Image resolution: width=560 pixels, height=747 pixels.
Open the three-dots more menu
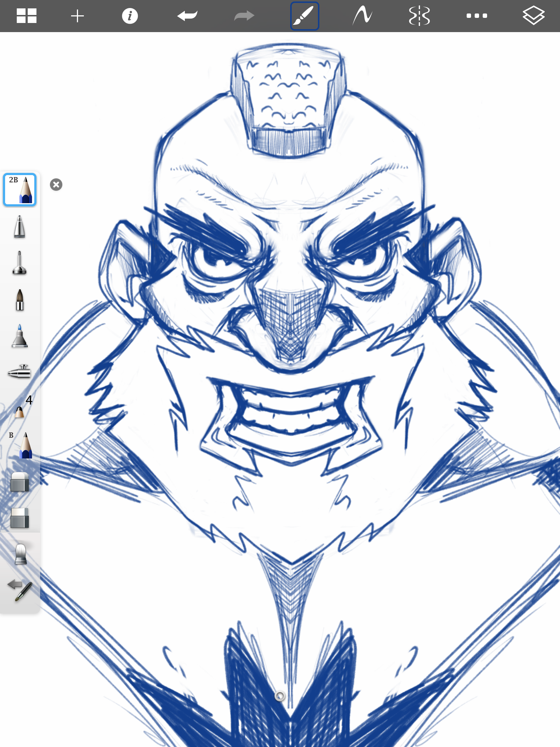[x=477, y=16]
